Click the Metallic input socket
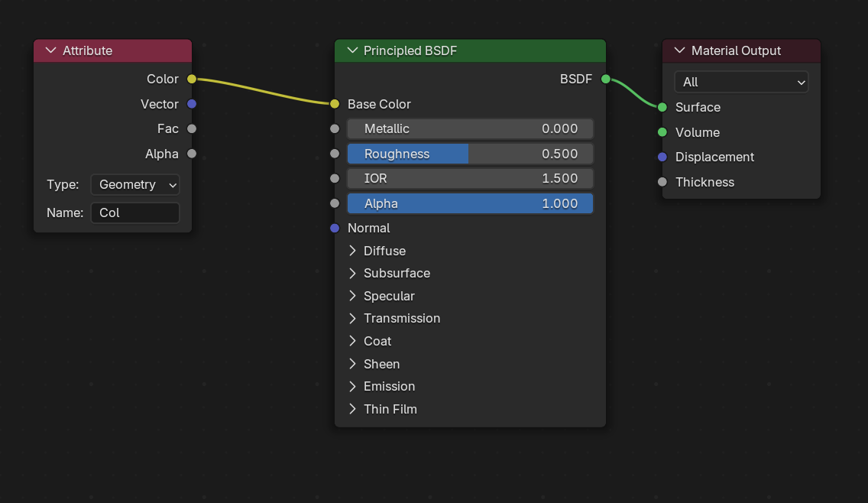 [335, 128]
